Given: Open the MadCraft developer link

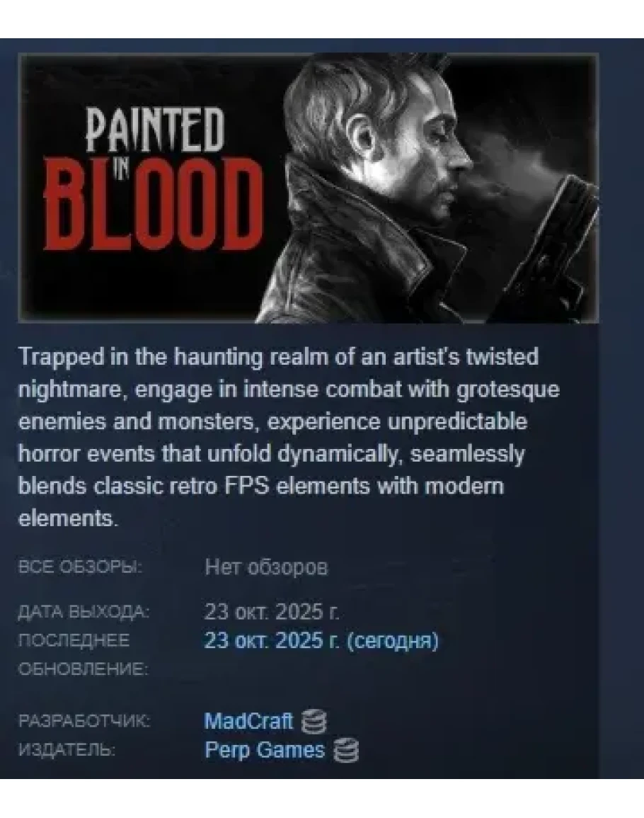Looking at the screenshot, I should coord(248,722).
